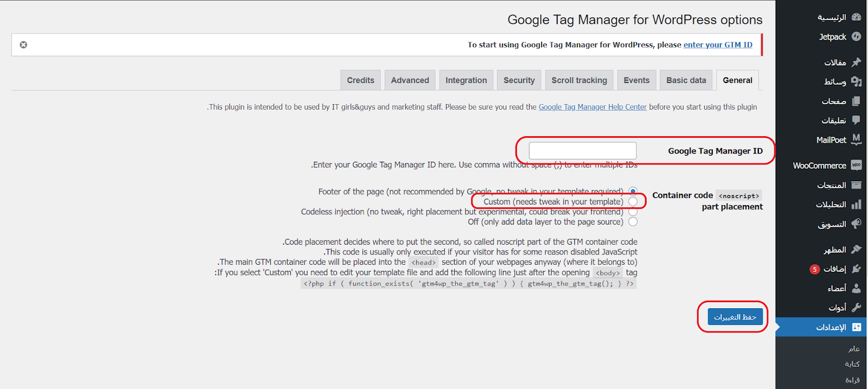Image resolution: width=868 pixels, height=389 pixels.
Task: Click the pages icon next to صفحات
Action: tap(856, 101)
